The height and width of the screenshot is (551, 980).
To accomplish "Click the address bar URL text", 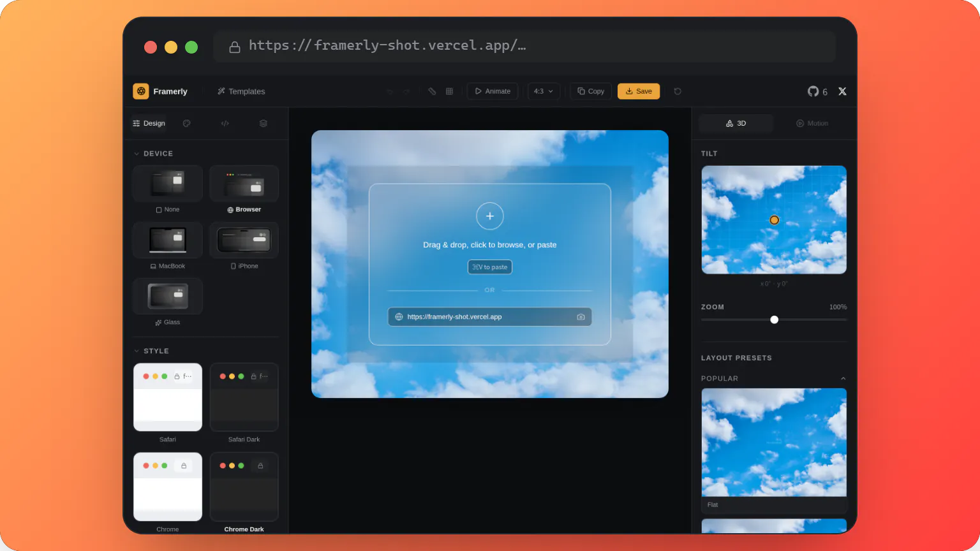I will 387,45.
